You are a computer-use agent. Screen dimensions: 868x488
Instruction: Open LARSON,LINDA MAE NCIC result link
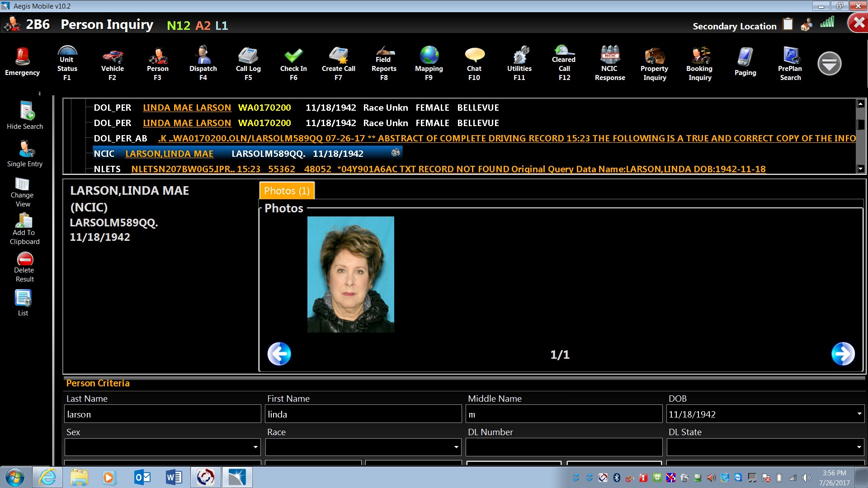click(169, 154)
